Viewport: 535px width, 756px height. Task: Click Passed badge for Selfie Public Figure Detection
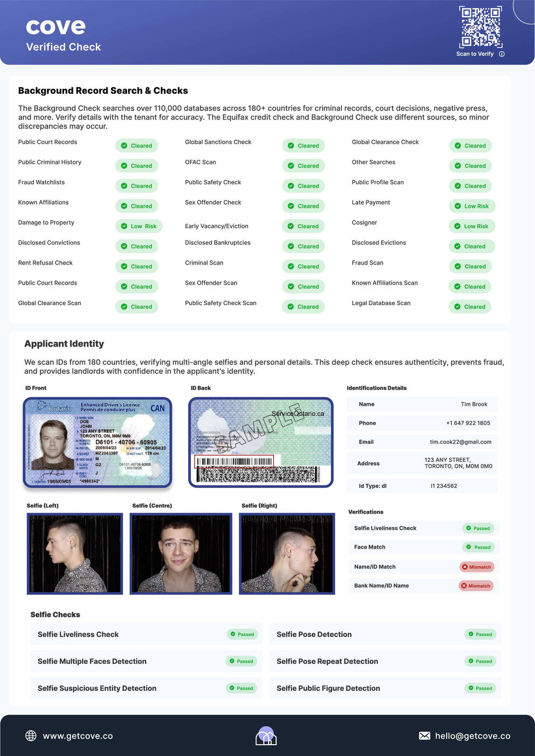tap(480, 688)
